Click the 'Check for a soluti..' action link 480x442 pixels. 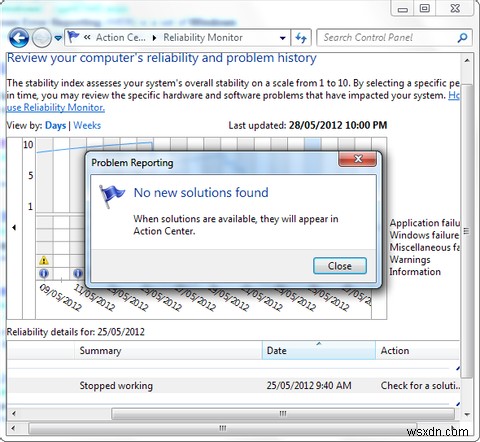point(420,386)
